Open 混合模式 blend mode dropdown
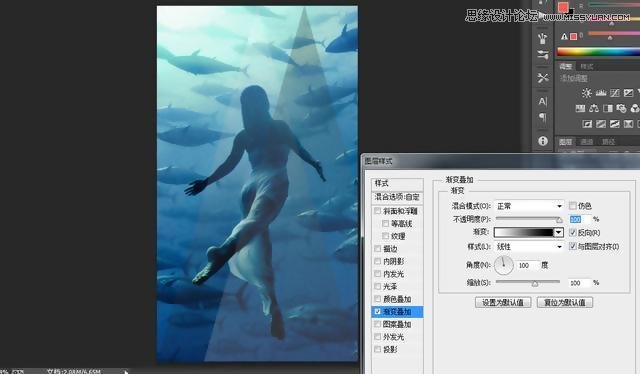The image size is (640, 374). point(529,206)
